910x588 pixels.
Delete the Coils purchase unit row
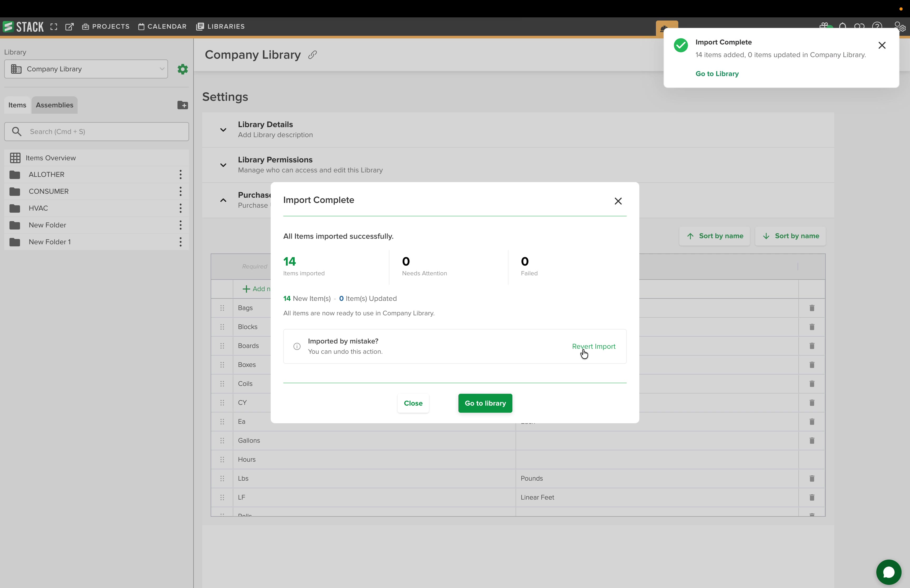coord(812,384)
